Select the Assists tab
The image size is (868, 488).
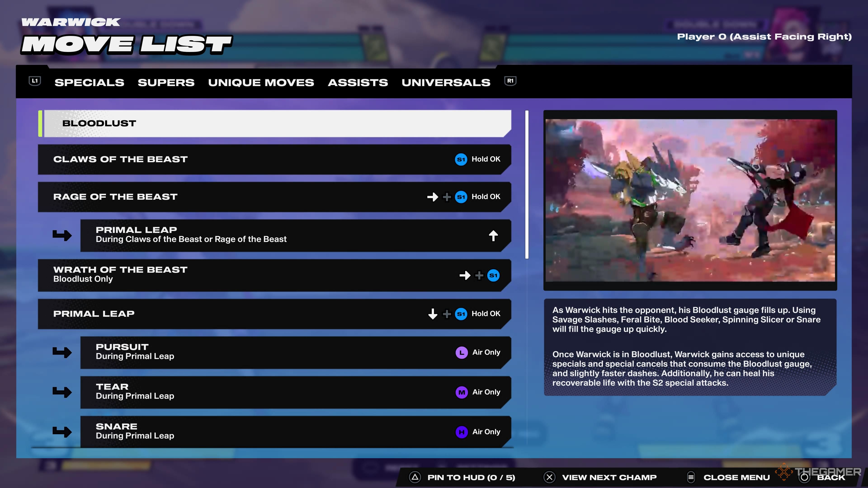pyautogui.click(x=358, y=82)
